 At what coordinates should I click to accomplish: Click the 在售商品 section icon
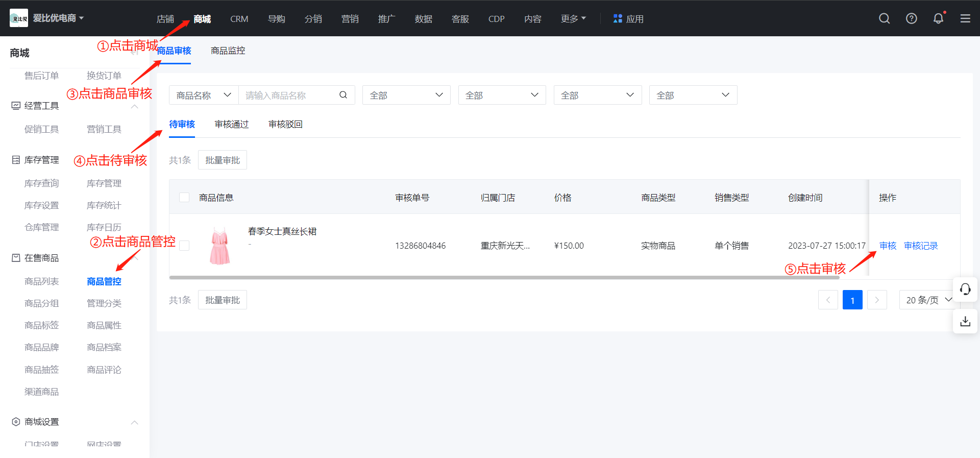pyautogui.click(x=16, y=258)
